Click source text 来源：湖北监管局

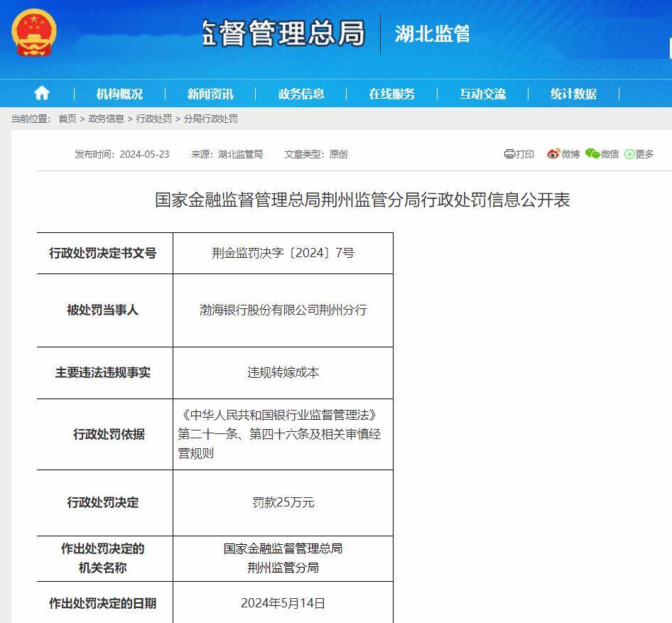[x=227, y=154]
